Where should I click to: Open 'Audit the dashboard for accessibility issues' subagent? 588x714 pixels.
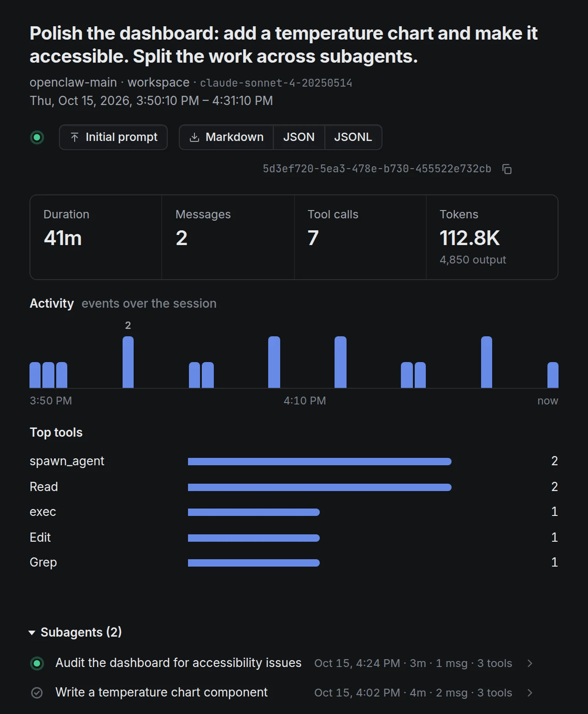(x=178, y=663)
